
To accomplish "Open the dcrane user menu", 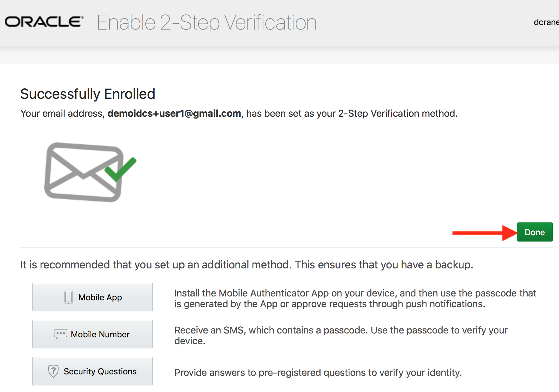I will coord(546,22).
